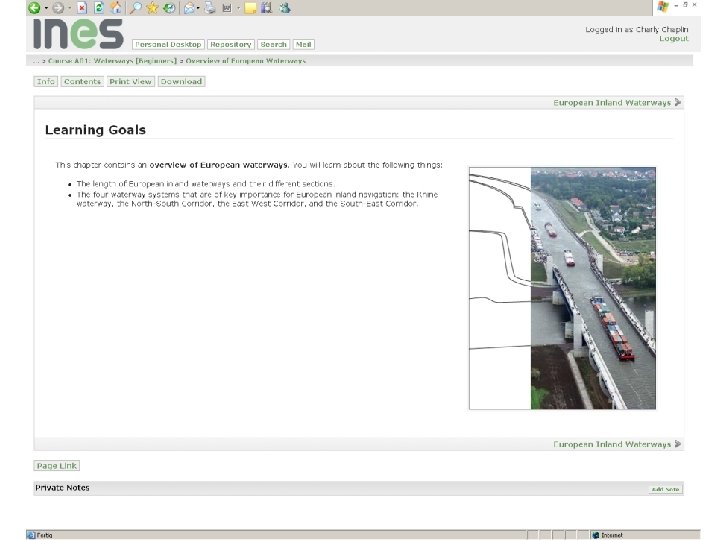Click the 'overview of European waterways' bold text

pos(219,165)
